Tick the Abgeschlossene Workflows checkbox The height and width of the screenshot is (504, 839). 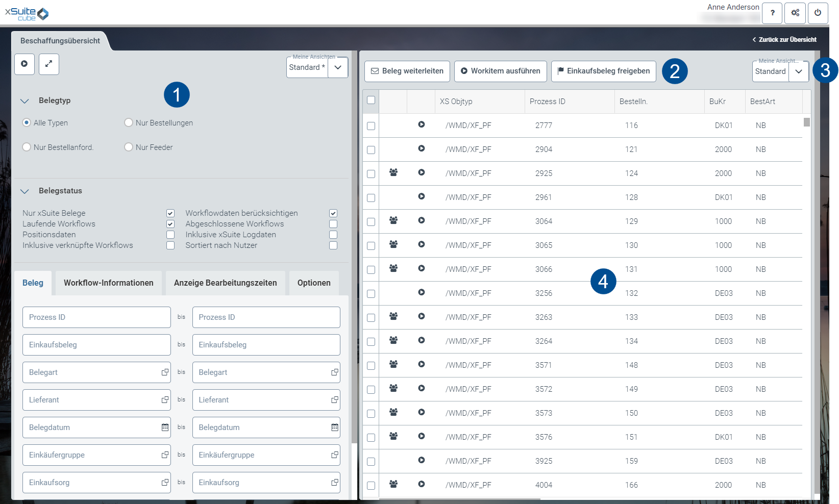coord(333,224)
